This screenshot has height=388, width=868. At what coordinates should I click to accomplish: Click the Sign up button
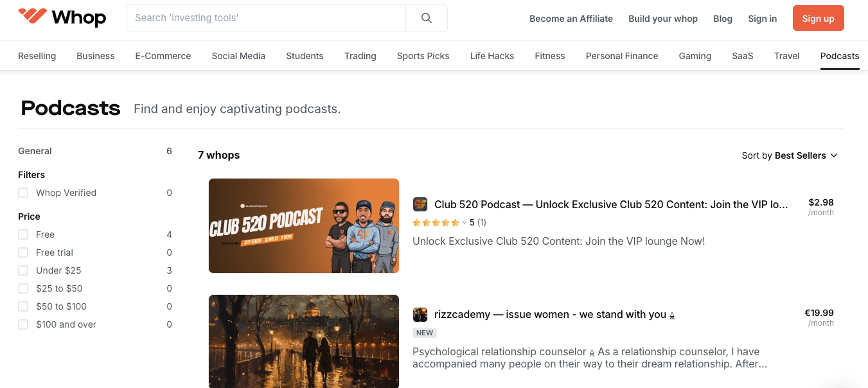pyautogui.click(x=818, y=18)
